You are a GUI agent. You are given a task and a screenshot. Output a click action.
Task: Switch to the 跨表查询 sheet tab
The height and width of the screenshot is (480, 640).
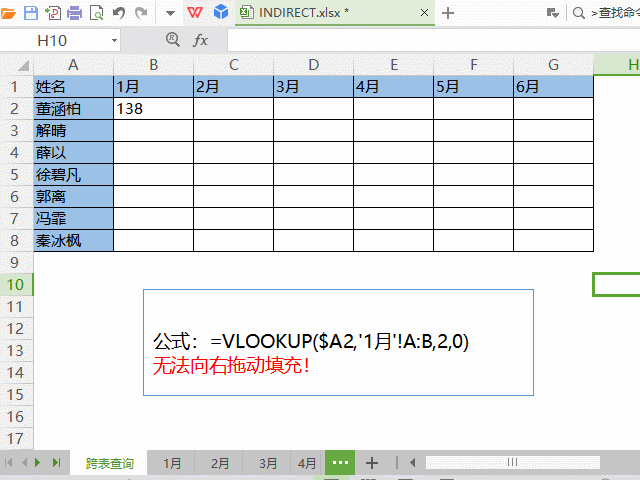click(109, 463)
